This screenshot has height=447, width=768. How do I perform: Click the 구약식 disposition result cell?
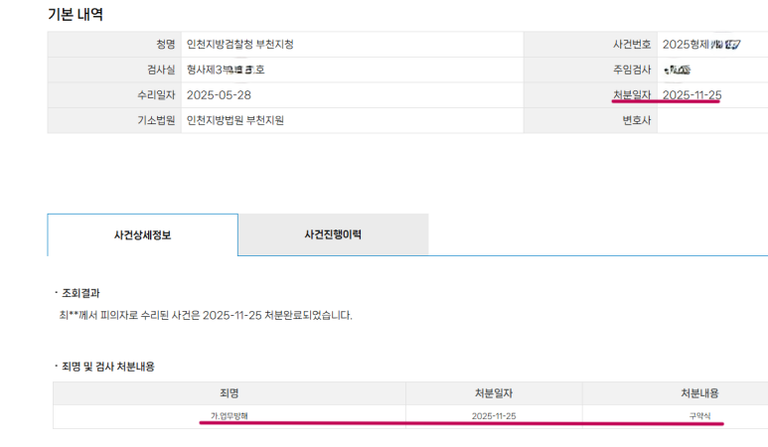coord(699,415)
